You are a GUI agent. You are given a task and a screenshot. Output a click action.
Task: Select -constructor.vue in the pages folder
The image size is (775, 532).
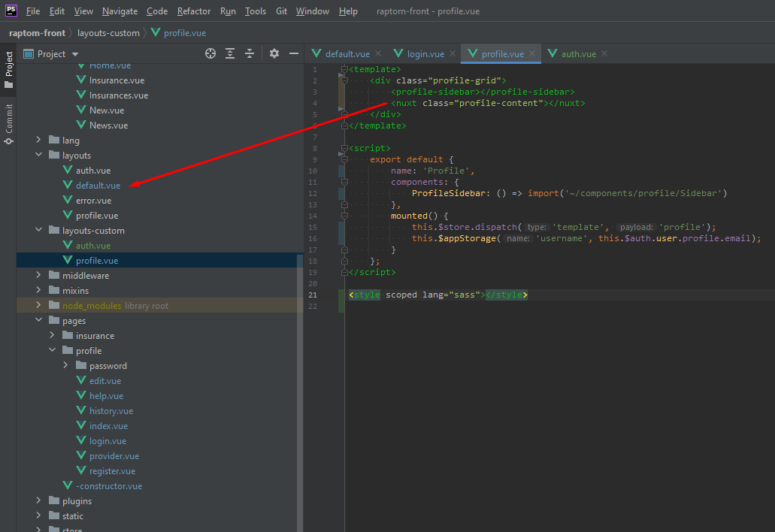(x=109, y=486)
